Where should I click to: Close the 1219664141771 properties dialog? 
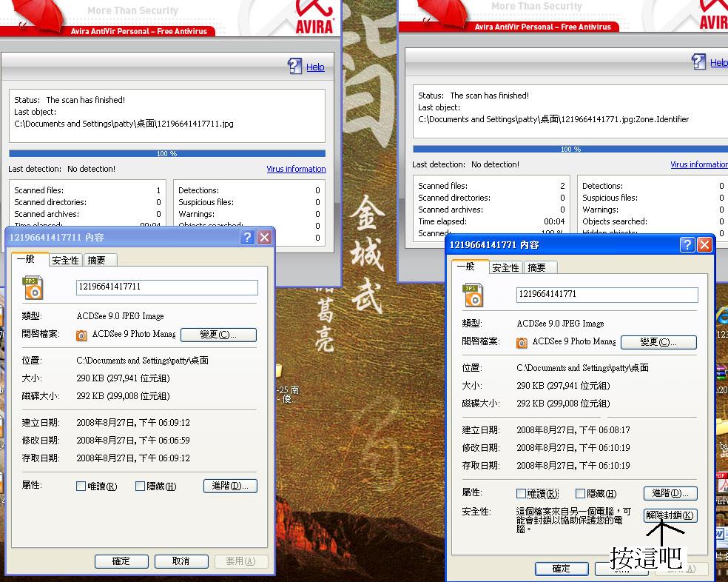[705, 245]
